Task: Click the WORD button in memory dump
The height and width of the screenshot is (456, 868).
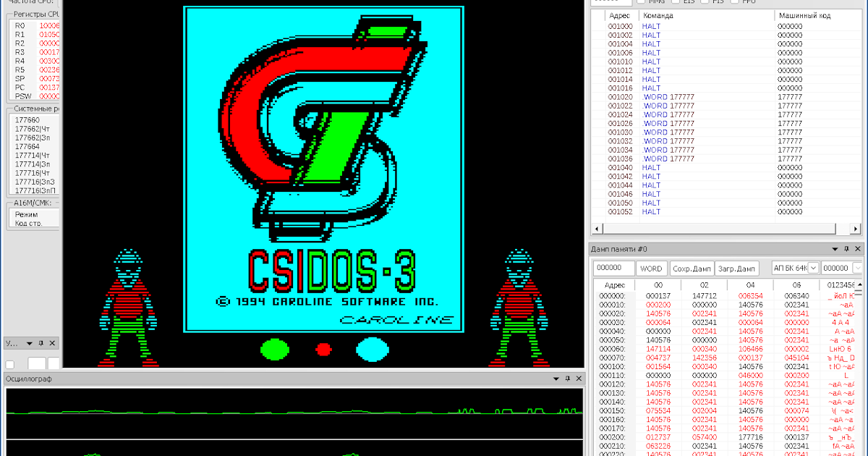Action: 652,269
